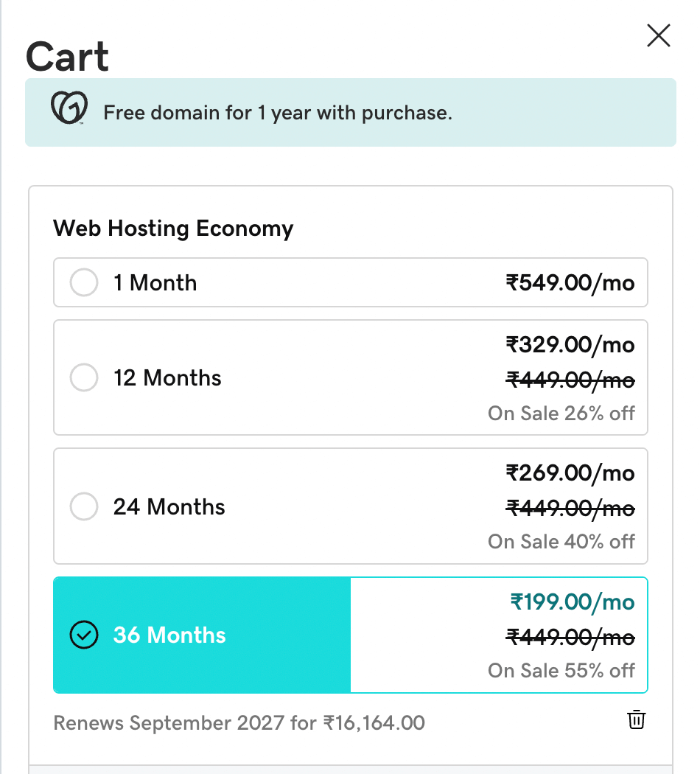Click the Renews September 2027 notice
This screenshot has width=700, height=774.
tap(239, 722)
